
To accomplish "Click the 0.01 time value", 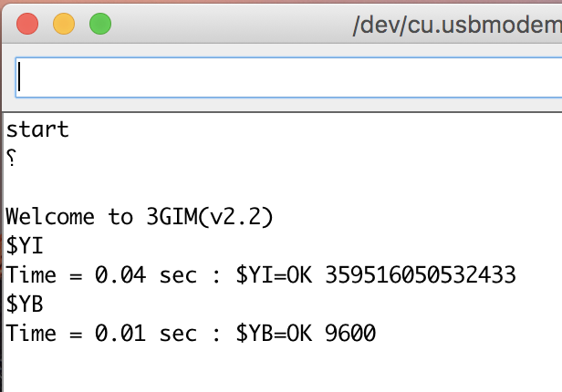I will click(120, 333).
